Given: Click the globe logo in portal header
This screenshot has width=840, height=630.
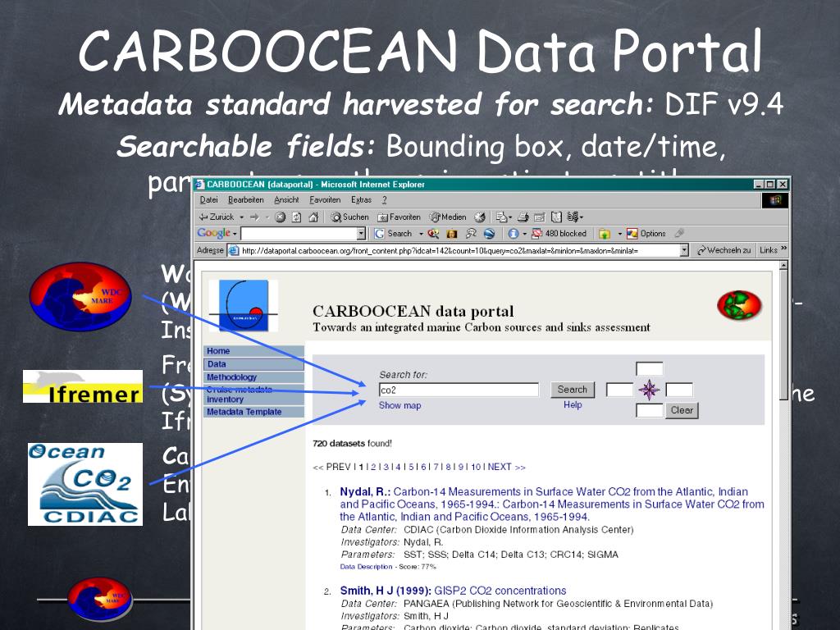Looking at the screenshot, I should click(739, 305).
